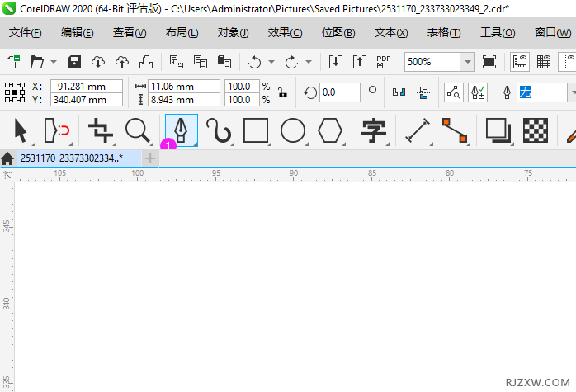Go to the Home welcome screen
The image size is (576, 392).
click(7, 158)
